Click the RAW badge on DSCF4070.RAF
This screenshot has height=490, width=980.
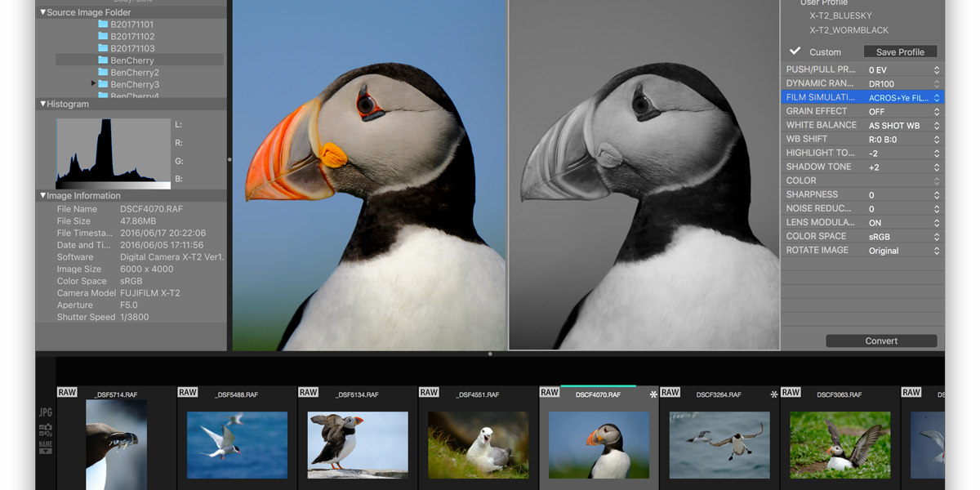(550, 392)
